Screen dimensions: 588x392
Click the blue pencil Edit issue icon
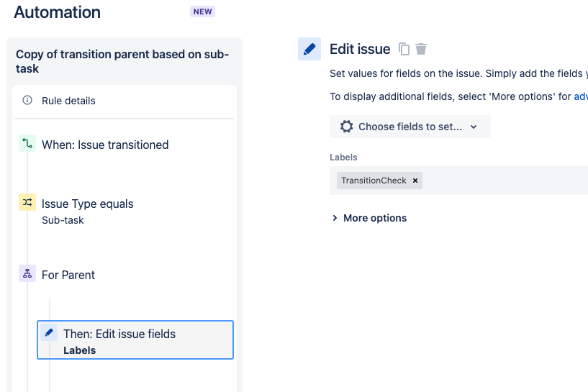coord(309,49)
